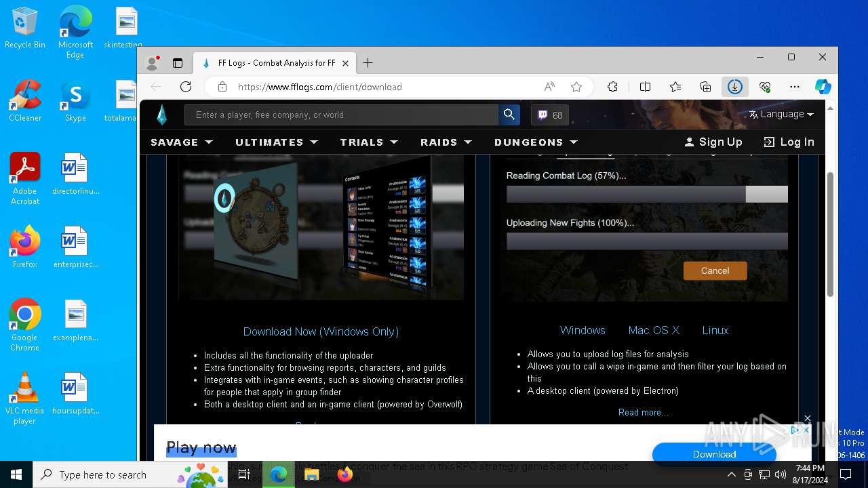
Task: Click Log In link
Action: (789, 142)
